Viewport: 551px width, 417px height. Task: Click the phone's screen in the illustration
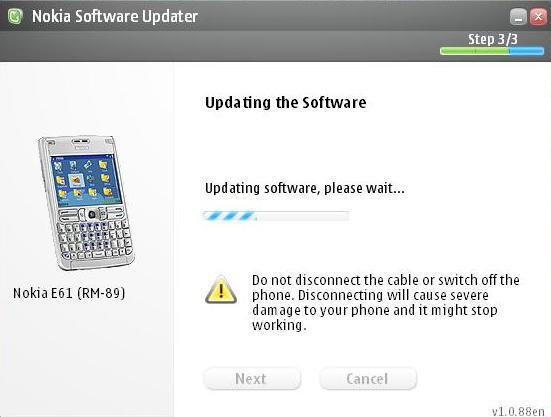coord(86,181)
